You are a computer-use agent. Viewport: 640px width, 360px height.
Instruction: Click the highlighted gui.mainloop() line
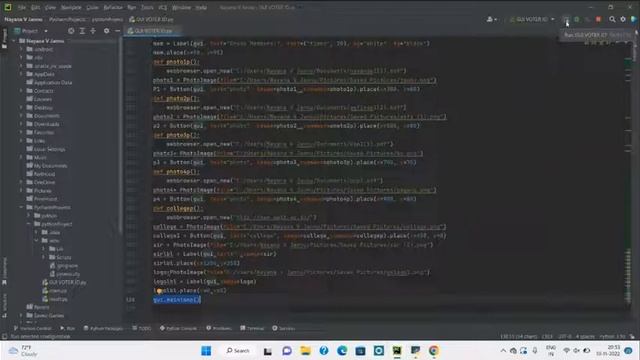pos(177,300)
